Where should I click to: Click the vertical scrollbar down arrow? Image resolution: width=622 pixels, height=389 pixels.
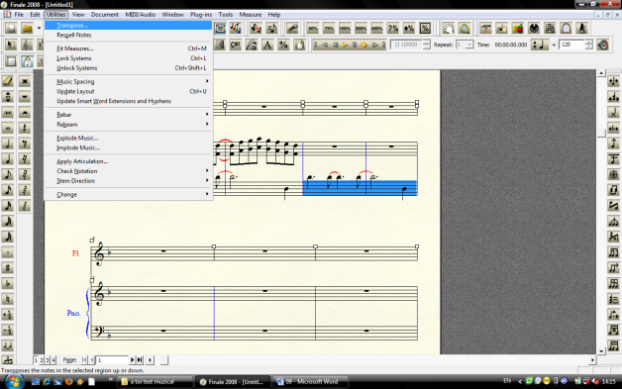click(601, 351)
